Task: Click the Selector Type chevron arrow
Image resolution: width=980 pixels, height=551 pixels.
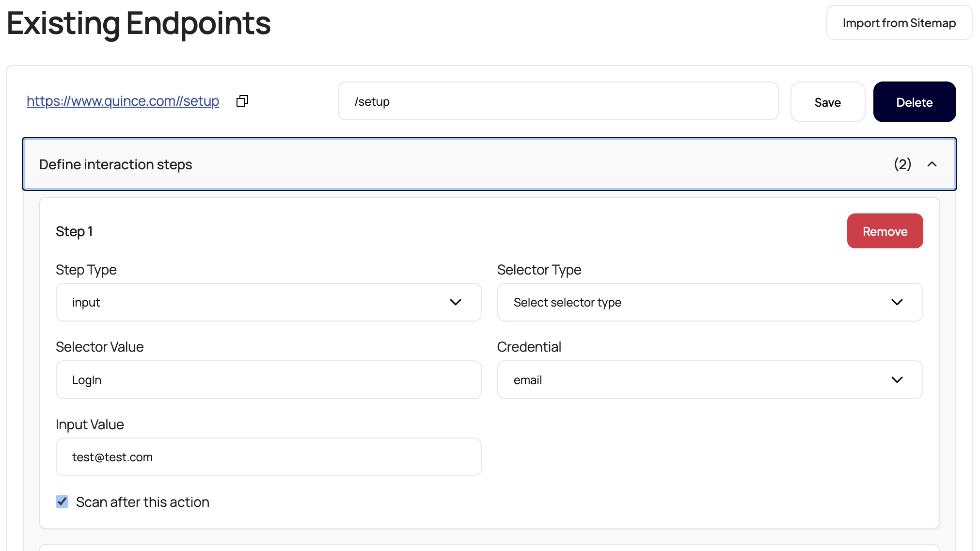Action: (897, 302)
